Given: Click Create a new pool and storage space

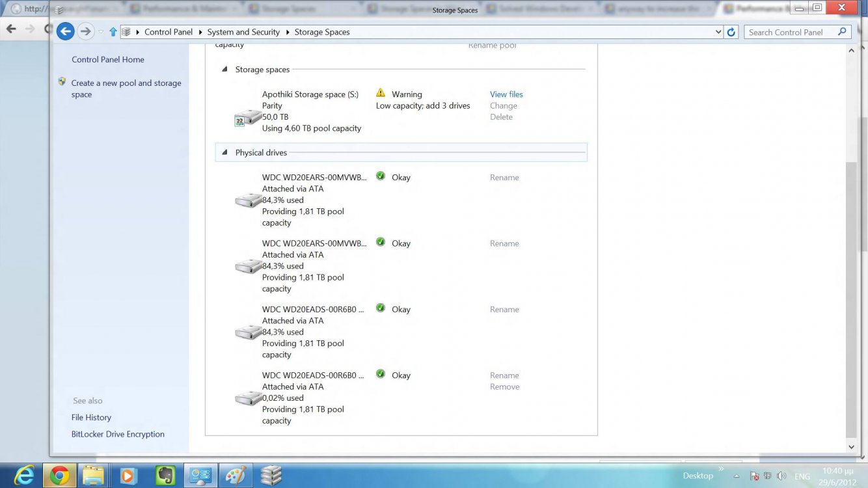Looking at the screenshot, I should tap(126, 88).
